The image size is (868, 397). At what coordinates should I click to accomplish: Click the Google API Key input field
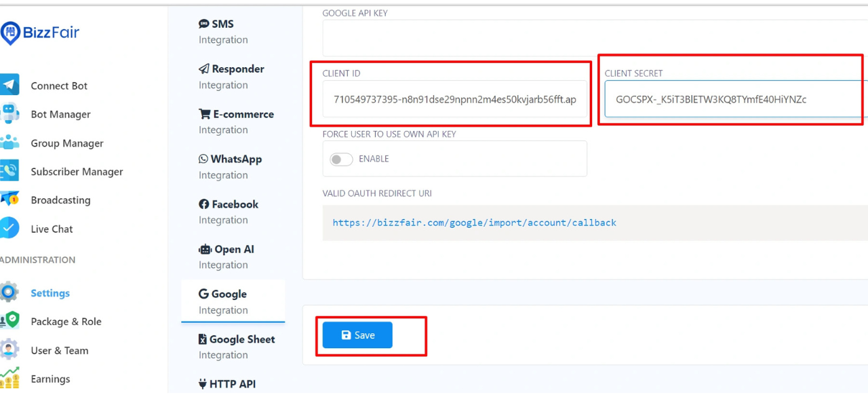click(x=595, y=37)
